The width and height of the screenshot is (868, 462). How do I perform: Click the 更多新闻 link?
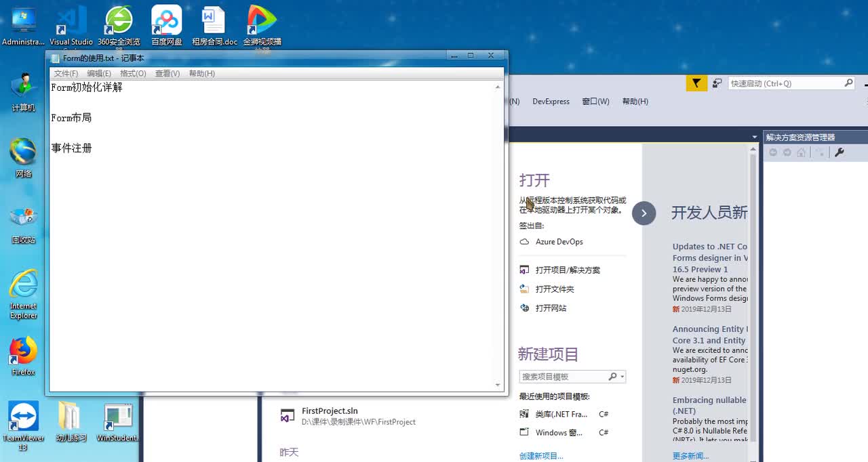coord(690,456)
